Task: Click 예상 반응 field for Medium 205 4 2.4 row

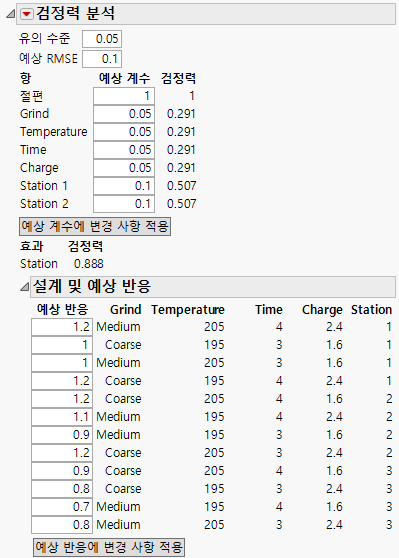Action: [62, 327]
